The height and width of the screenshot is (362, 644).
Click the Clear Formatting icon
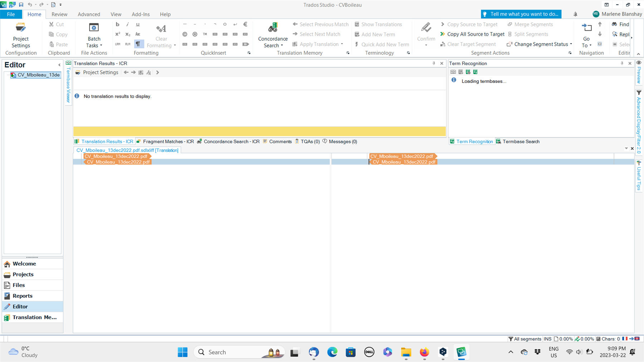[161, 28]
